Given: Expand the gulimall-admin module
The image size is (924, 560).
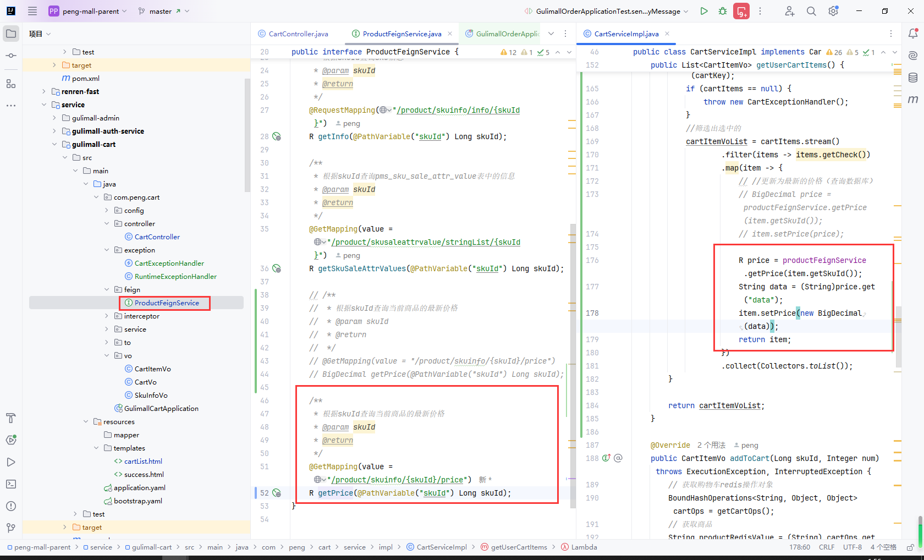Looking at the screenshot, I should [54, 118].
